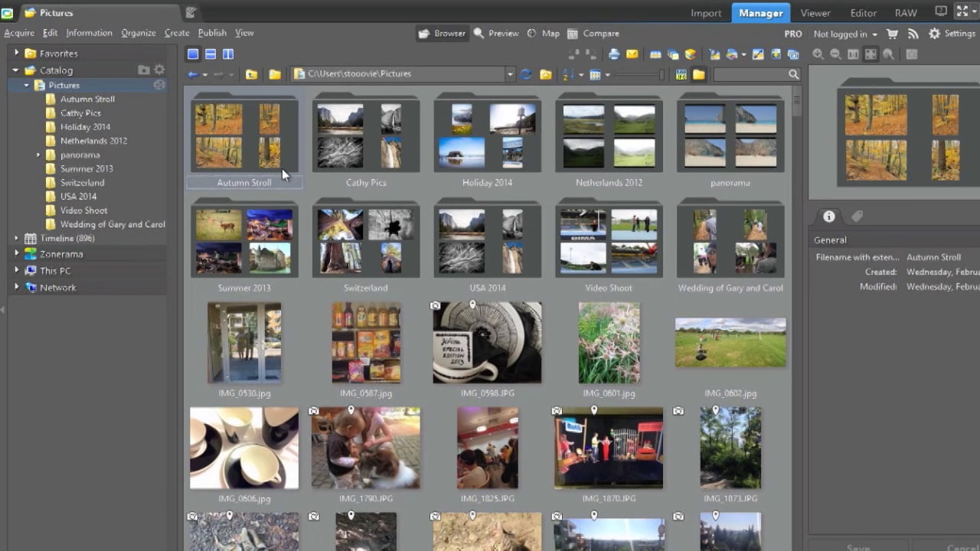Image resolution: width=980 pixels, height=551 pixels.
Task: Open the Information menu
Action: coord(89,33)
